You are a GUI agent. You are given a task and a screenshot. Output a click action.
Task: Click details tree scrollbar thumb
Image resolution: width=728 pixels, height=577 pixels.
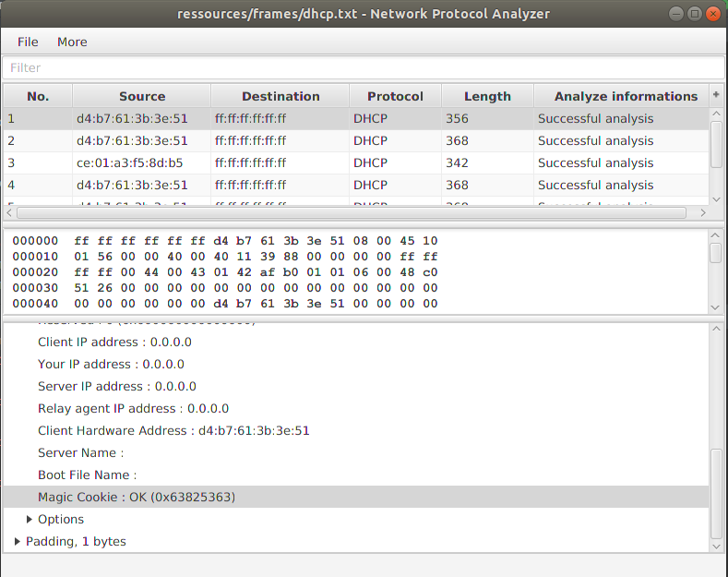(716, 494)
